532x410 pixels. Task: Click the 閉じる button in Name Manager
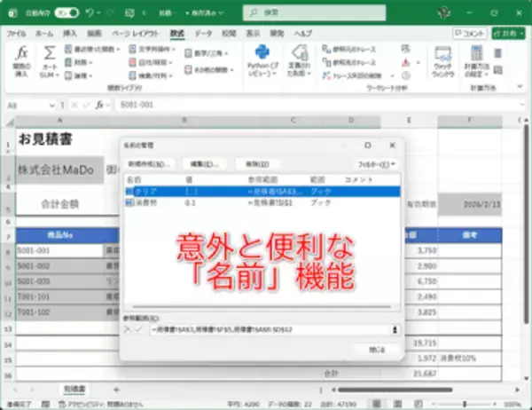pos(377,350)
